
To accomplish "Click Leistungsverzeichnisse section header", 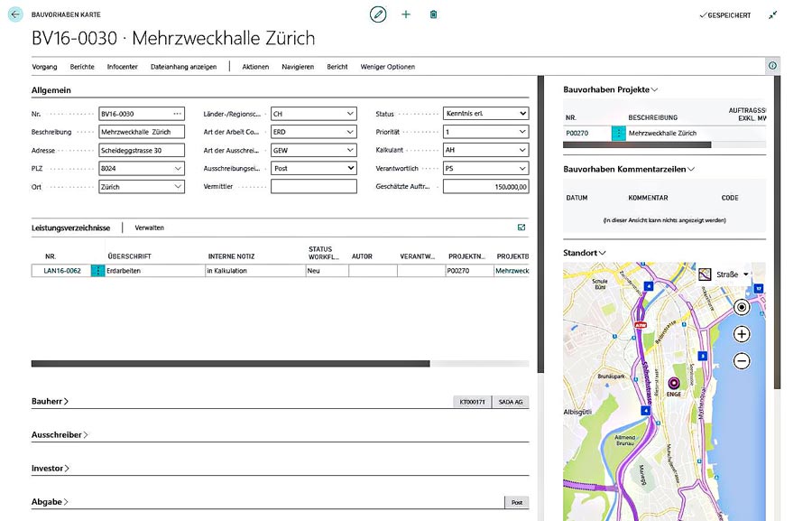I will 70,228.
